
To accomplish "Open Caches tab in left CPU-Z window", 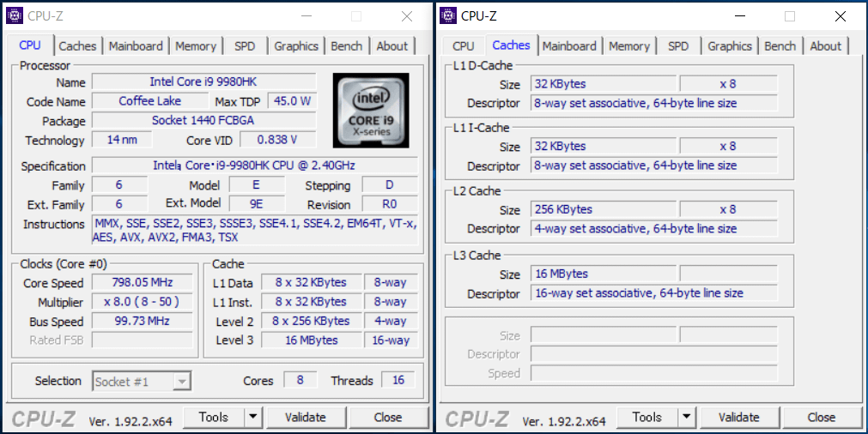I will (x=77, y=46).
